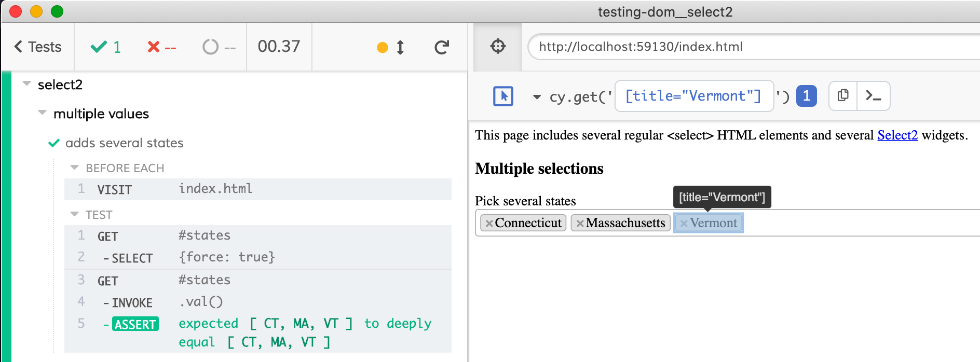980x362 pixels.
Task: Collapse the TEST commands section
Action: coord(74,214)
